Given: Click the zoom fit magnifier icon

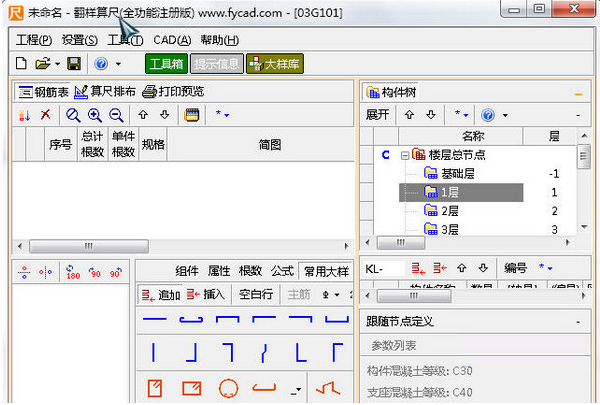Looking at the screenshot, I should (73, 115).
